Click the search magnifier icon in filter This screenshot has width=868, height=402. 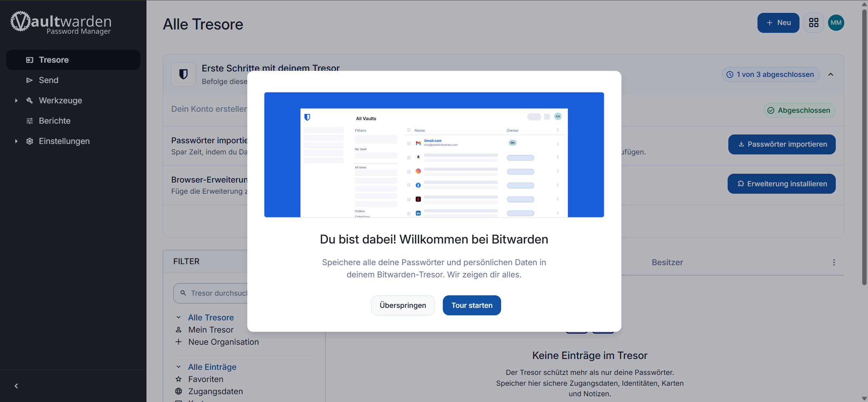183,293
